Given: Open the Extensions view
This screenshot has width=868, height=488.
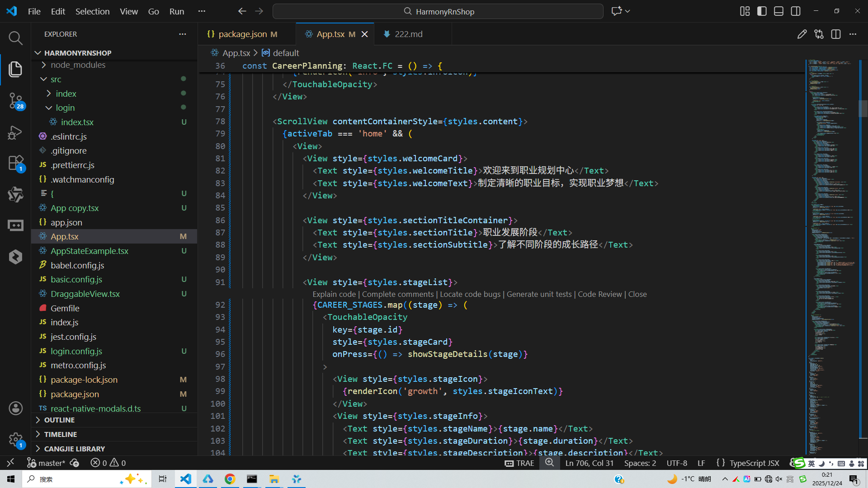Looking at the screenshot, I should 15,163.
